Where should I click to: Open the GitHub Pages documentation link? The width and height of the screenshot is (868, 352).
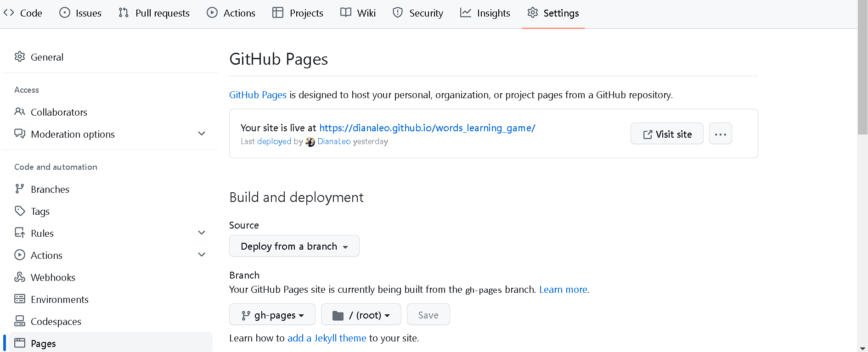(258, 95)
